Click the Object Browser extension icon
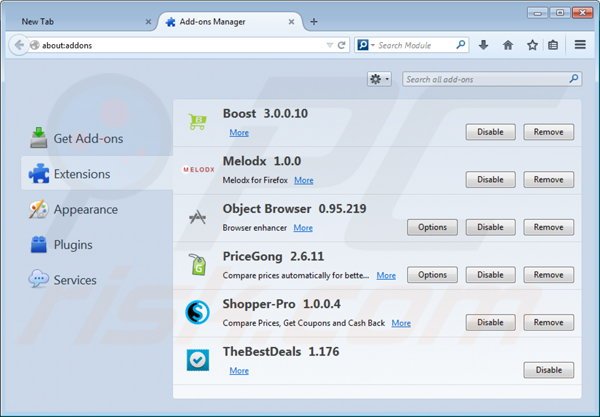Image resolution: width=600 pixels, height=417 pixels. pyautogui.click(x=197, y=217)
